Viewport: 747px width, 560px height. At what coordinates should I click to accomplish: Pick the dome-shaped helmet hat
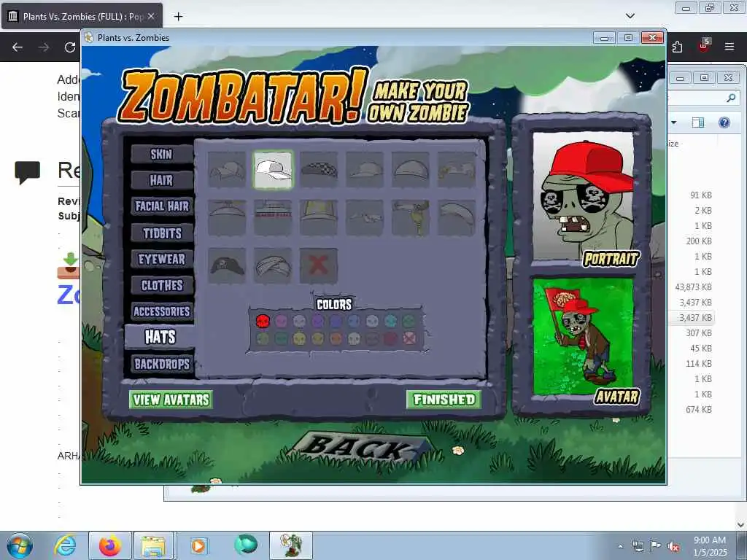coord(411,169)
